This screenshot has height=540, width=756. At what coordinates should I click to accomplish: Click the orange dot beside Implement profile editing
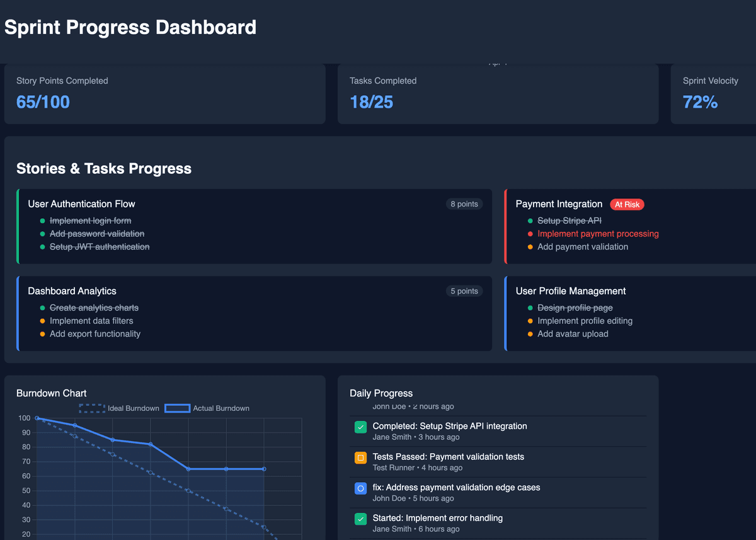[x=530, y=321]
